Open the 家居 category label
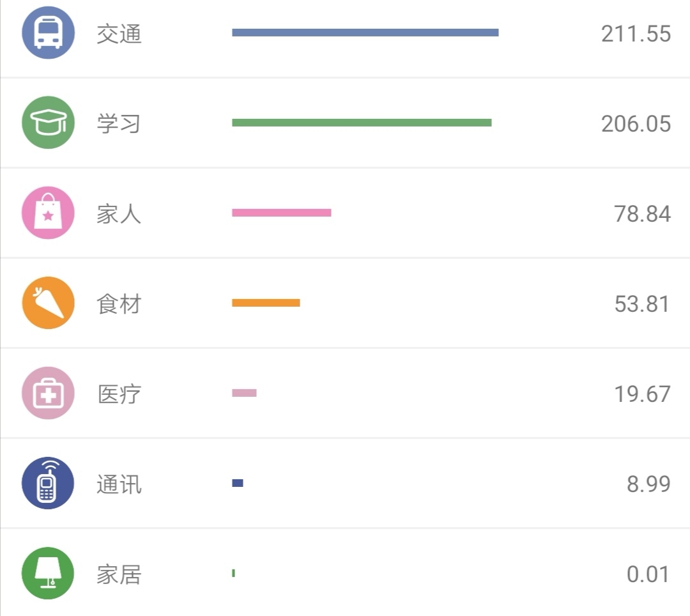 pos(119,574)
